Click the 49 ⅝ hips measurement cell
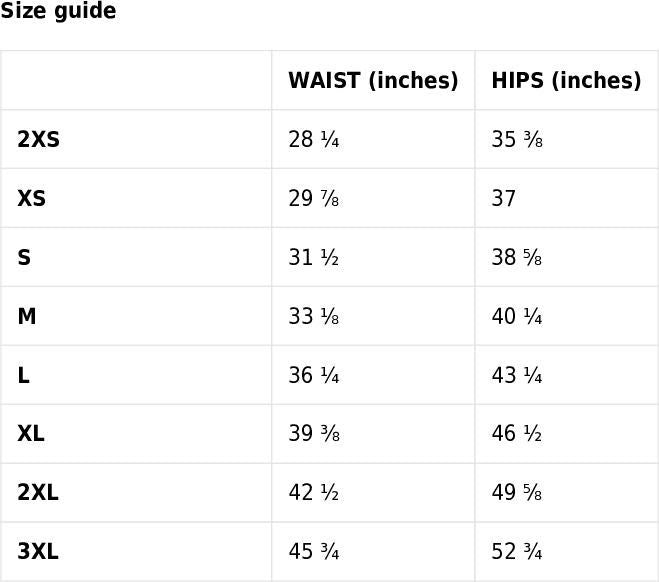 [x=517, y=493]
